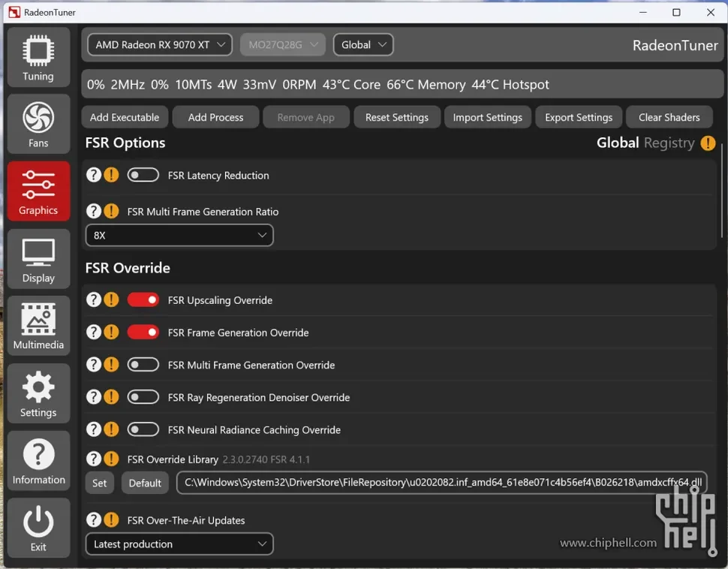Open the MO27Q28G monitor dropdown
This screenshot has height=569, width=728.
pos(283,45)
